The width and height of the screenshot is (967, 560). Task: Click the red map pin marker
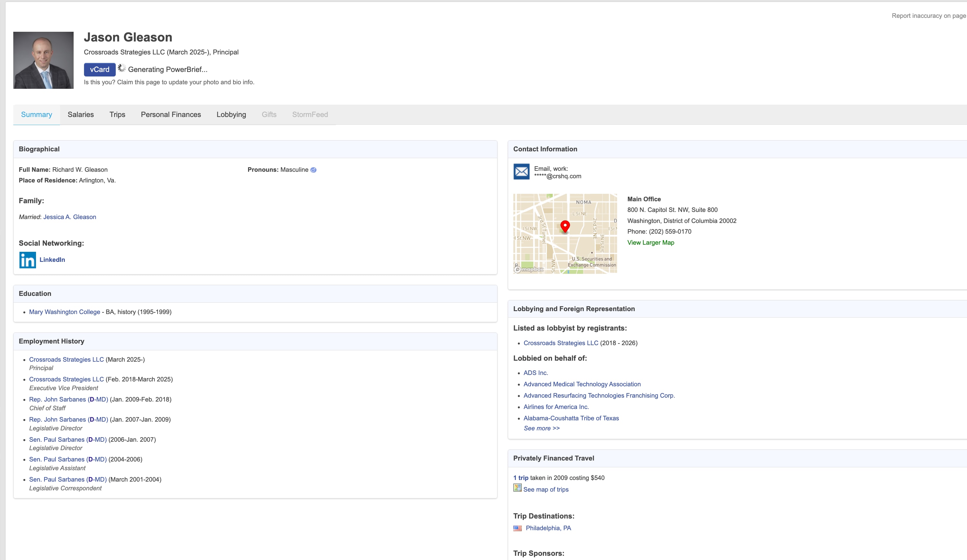coord(565,227)
